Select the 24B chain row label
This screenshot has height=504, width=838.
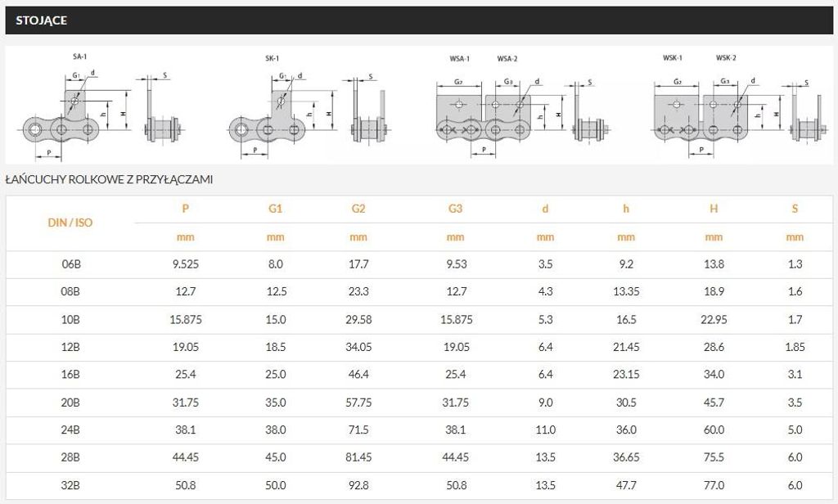tap(70, 430)
